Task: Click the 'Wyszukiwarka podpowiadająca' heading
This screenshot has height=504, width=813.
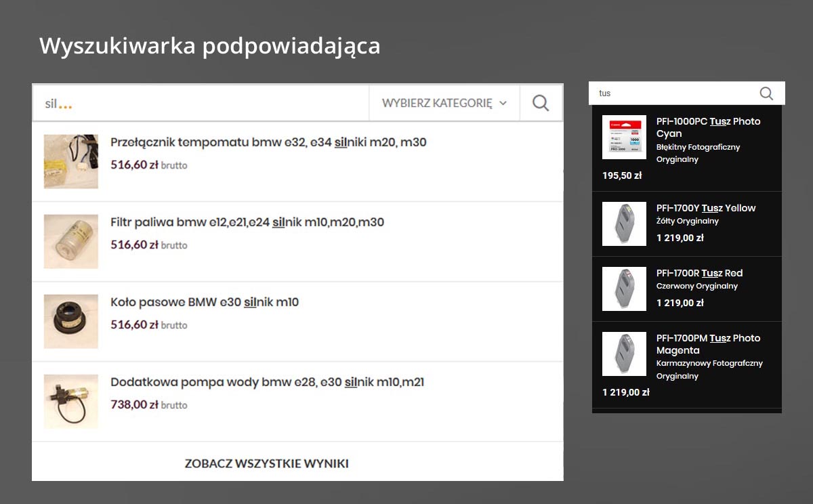Action: tap(209, 46)
